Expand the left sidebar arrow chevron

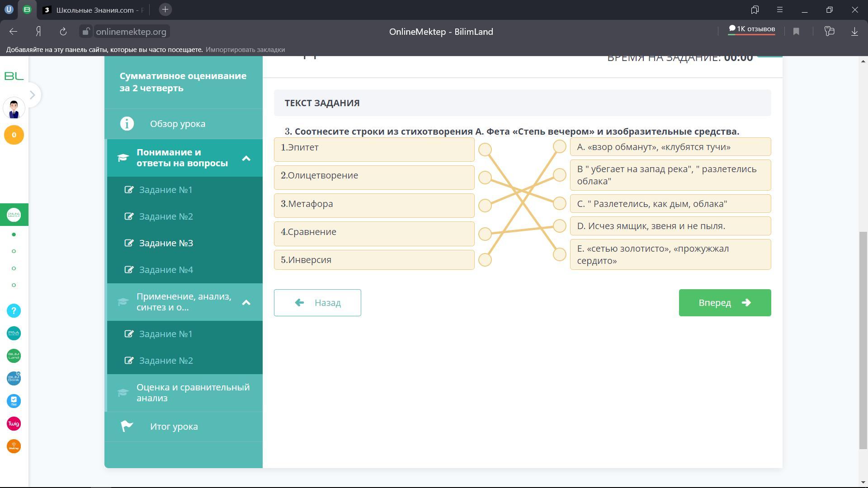(32, 95)
